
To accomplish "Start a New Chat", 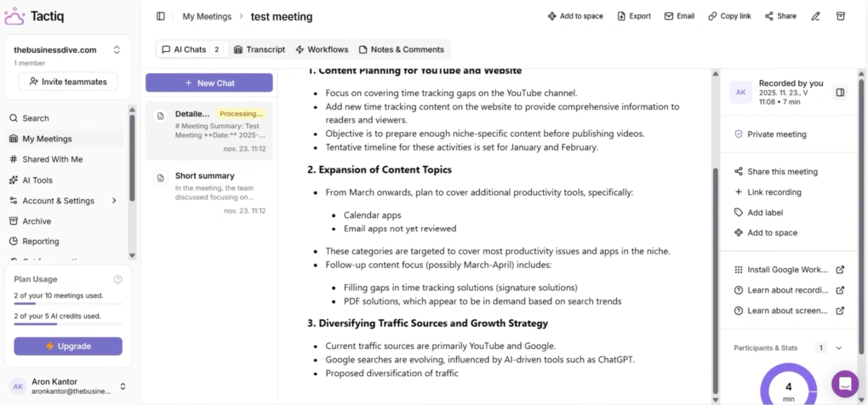I will point(209,83).
